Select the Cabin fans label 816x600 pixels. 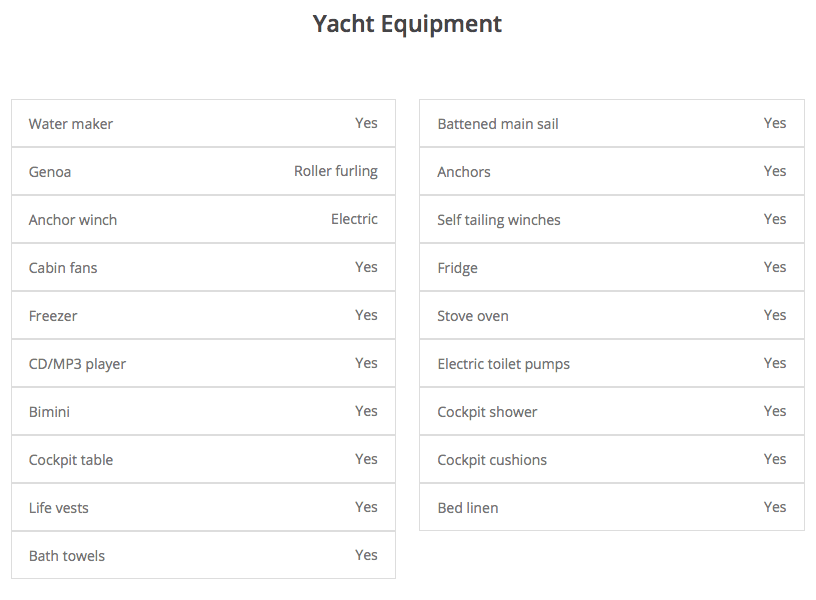tap(63, 268)
